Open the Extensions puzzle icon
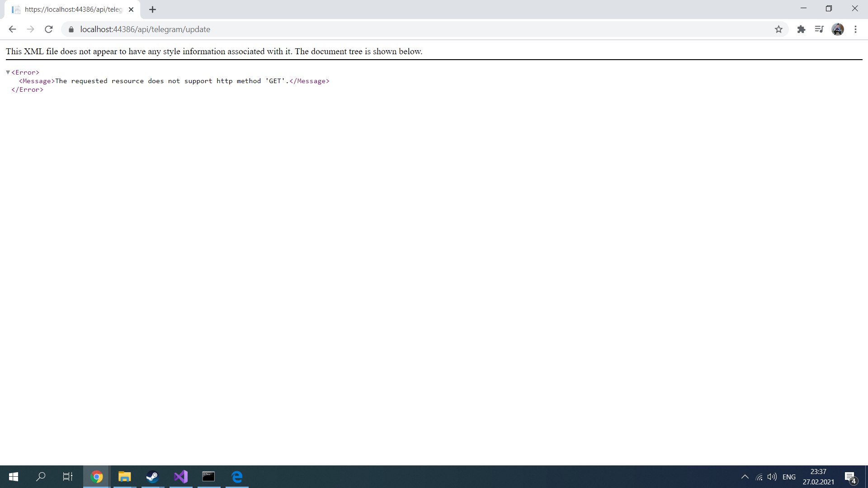 [801, 29]
